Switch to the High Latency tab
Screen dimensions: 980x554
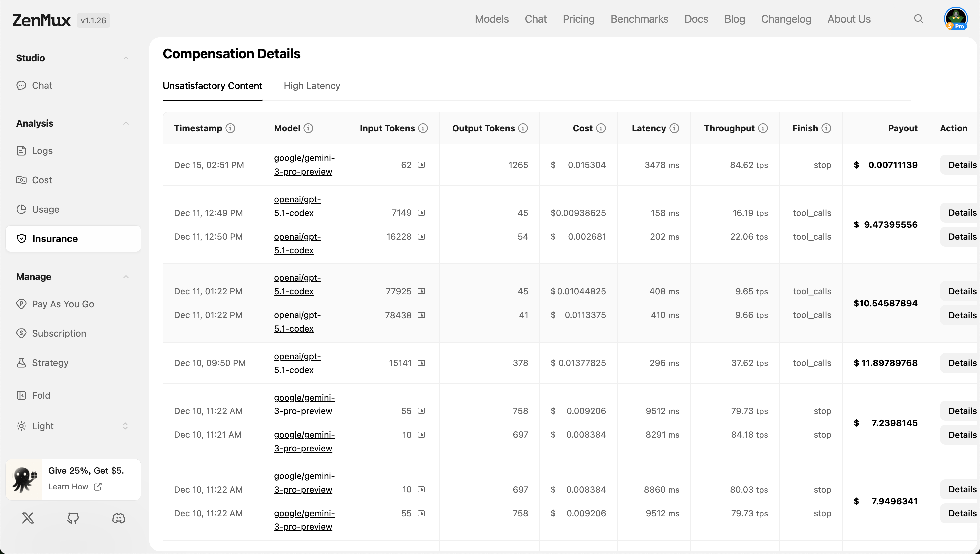312,86
